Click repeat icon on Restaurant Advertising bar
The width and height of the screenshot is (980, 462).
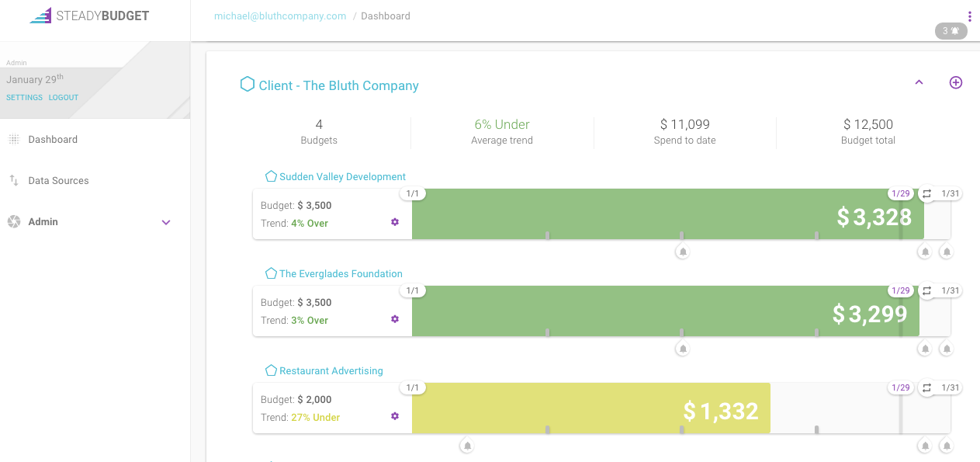coord(926,387)
